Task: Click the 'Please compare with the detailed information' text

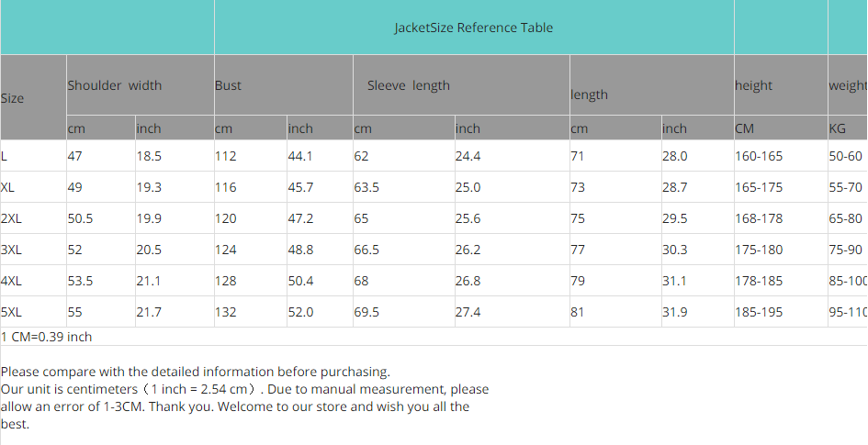Action: pos(195,372)
